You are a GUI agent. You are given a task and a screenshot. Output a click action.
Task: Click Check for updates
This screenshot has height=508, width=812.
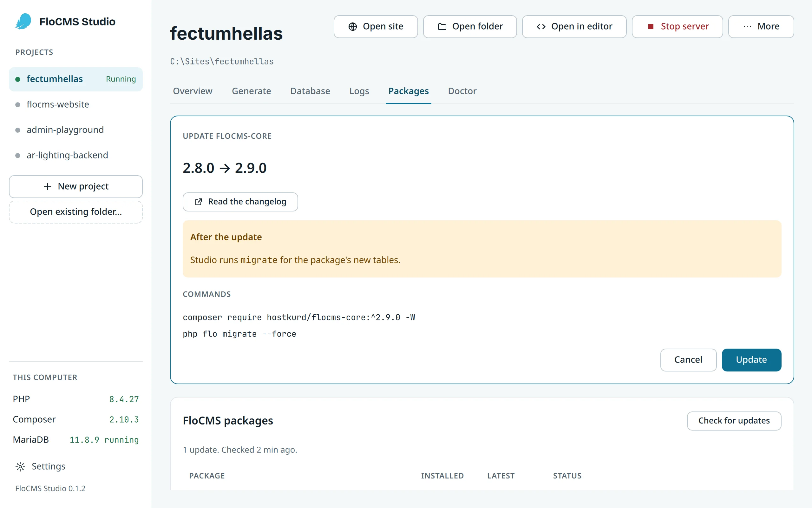tap(734, 421)
